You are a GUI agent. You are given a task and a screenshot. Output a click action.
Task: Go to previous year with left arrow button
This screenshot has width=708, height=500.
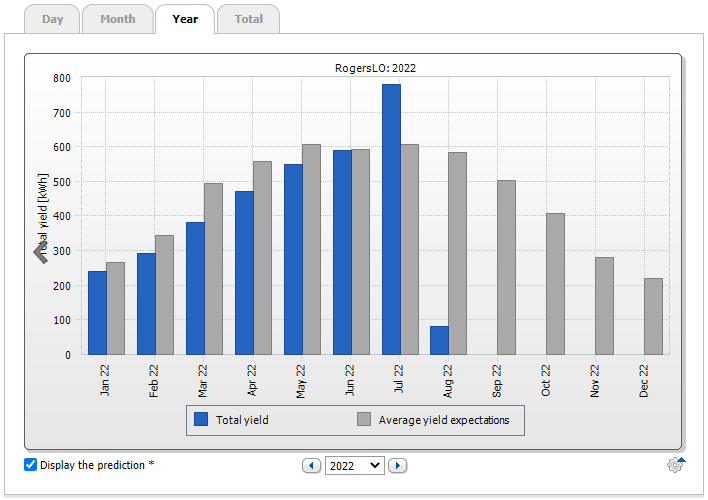click(x=312, y=465)
